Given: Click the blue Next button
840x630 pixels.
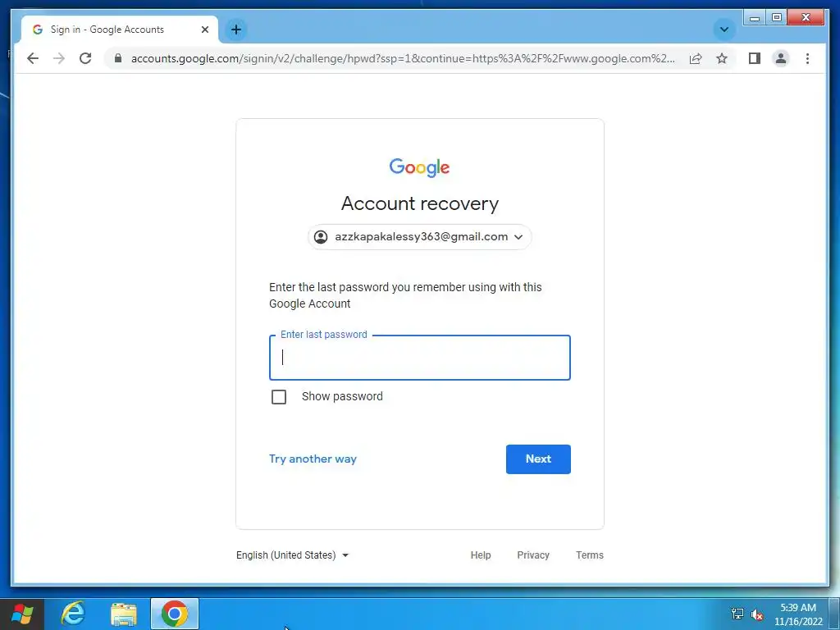Looking at the screenshot, I should [x=538, y=459].
